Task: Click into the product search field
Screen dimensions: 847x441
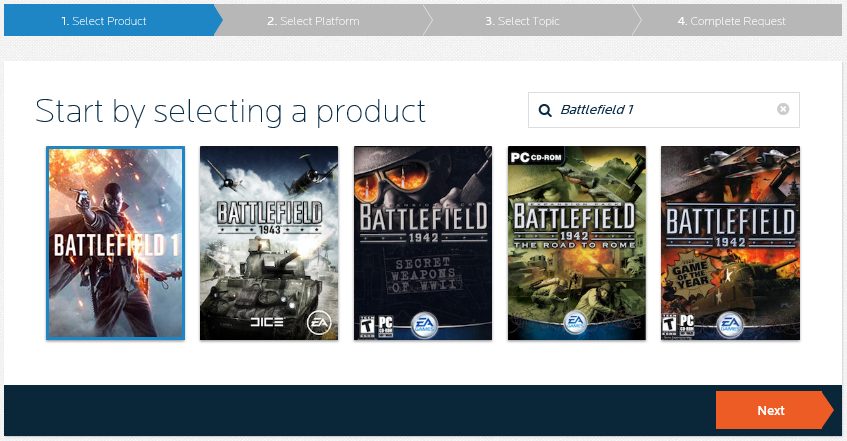Action: pyautogui.click(x=663, y=110)
